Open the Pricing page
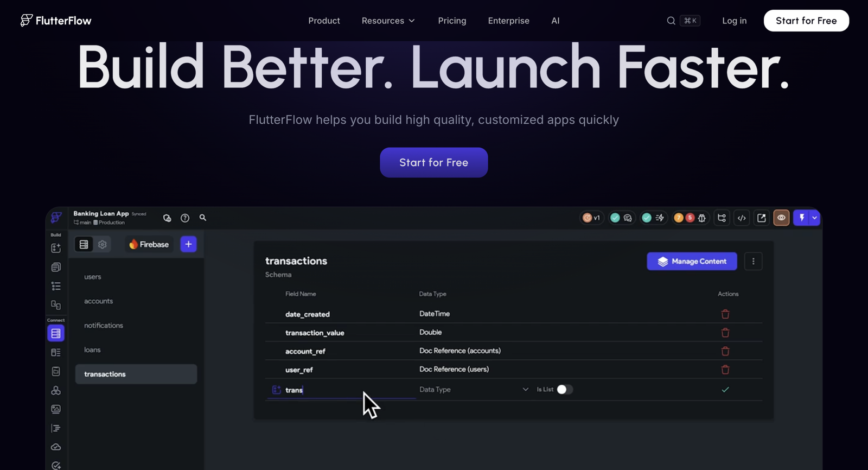 (x=452, y=21)
